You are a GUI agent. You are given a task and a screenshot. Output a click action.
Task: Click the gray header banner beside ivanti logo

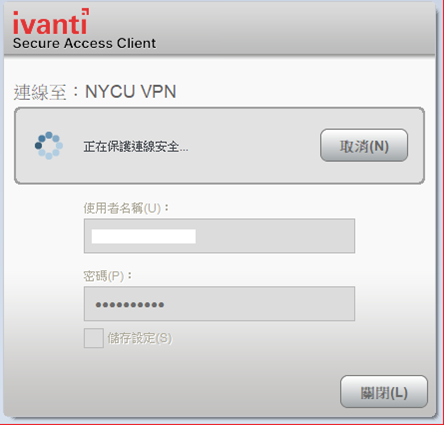click(293, 28)
